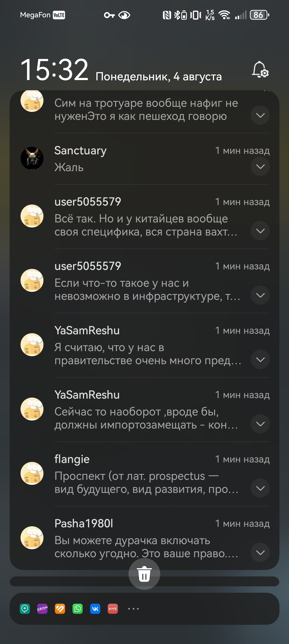Open notification settings bell icon

(x=260, y=70)
